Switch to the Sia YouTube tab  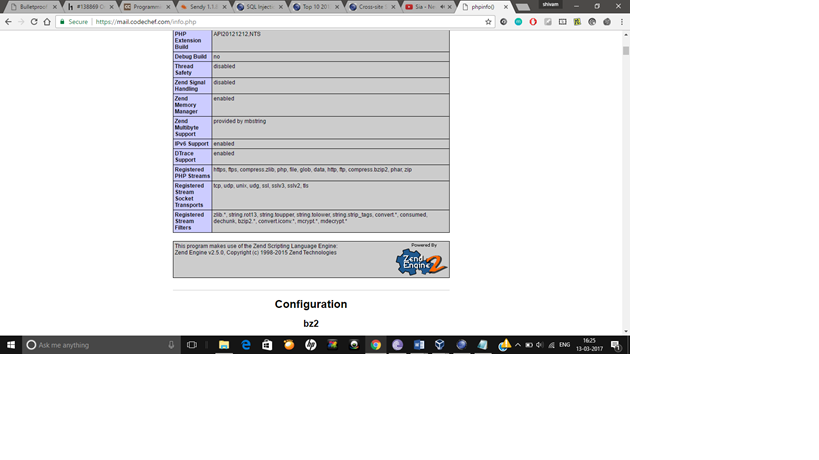coord(426,7)
